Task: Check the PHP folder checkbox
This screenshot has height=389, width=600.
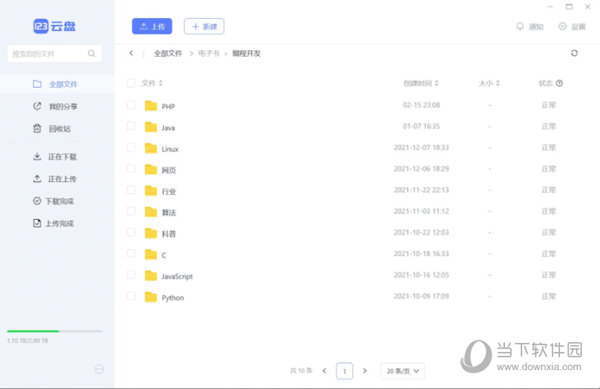Action: (131, 105)
